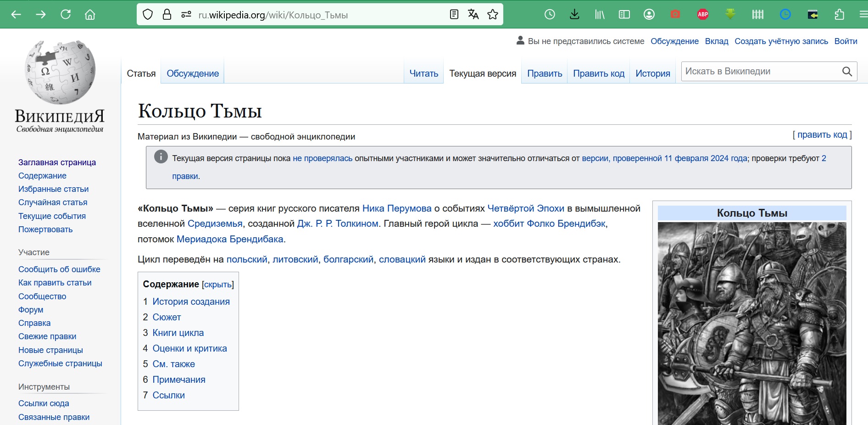The image size is (868, 425).
Task: Click the Искать в Википедии search field
Action: pos(759,72)
